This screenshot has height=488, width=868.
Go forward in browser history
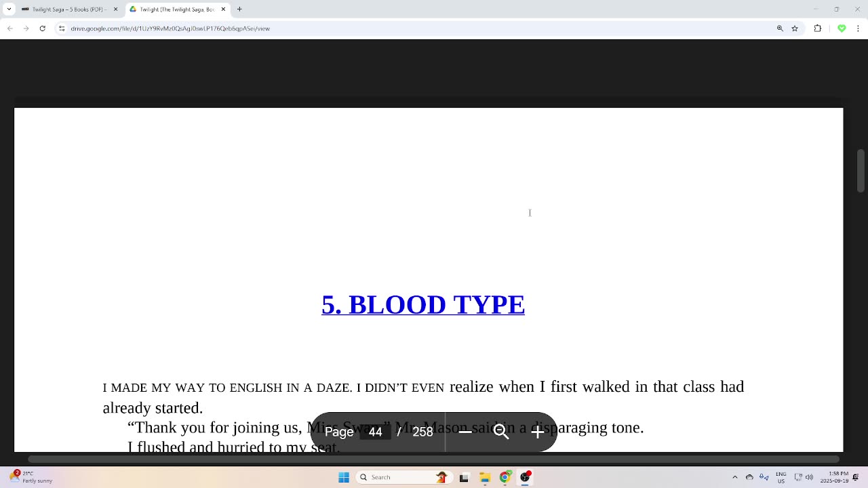[x=26, y=28]
